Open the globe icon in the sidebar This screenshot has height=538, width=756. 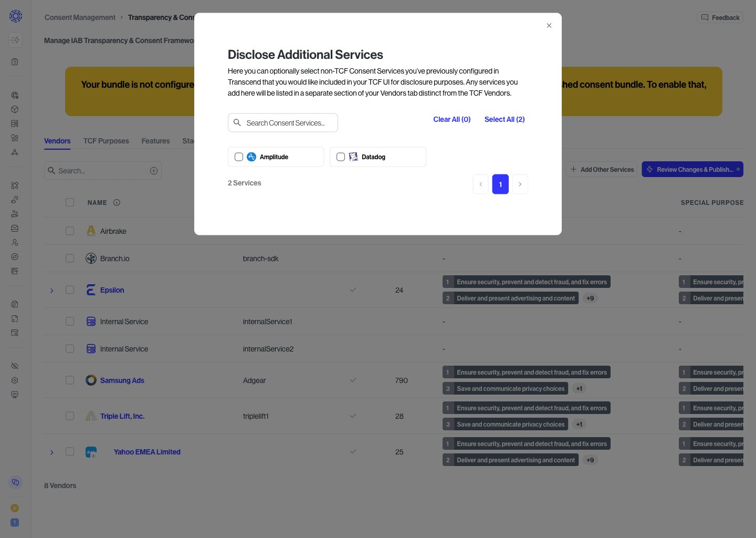[x=15, y=95]
